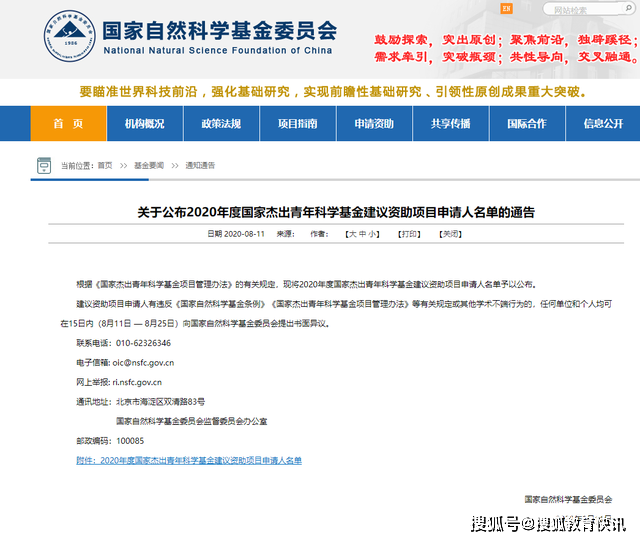Viewport: 640px width, 541px height.
Task: Click the NSFC circular logo emblem
Action: click(x=70, y=36)
